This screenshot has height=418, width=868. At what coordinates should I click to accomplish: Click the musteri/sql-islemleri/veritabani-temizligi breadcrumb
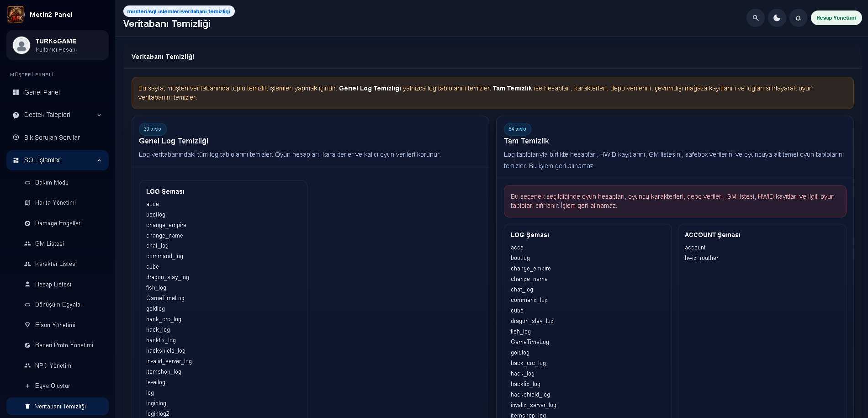(179, 11)
